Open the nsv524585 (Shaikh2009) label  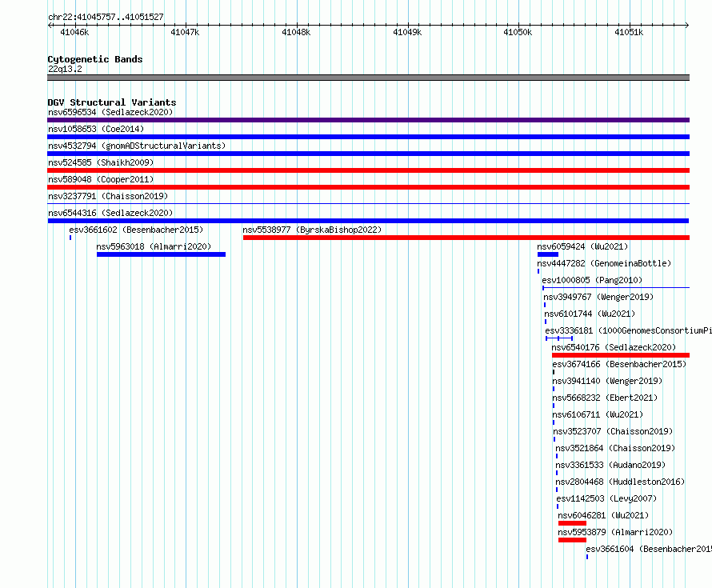pos(101,162)
